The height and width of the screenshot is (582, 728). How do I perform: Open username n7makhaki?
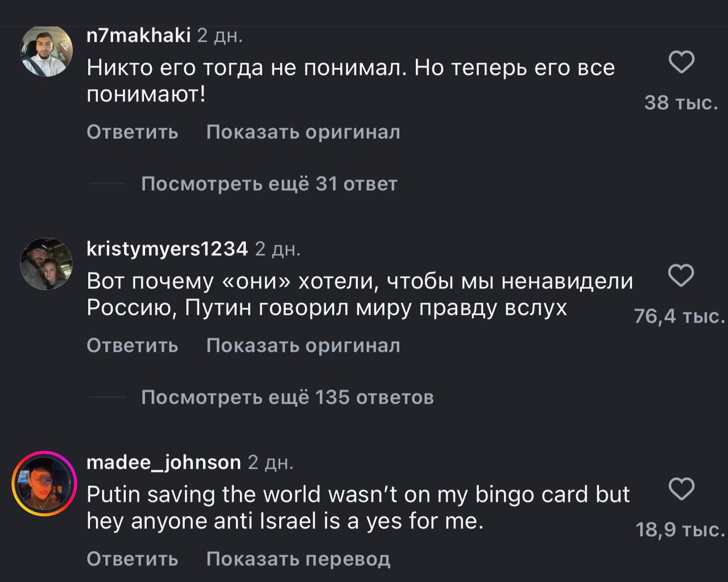[138, 36]
